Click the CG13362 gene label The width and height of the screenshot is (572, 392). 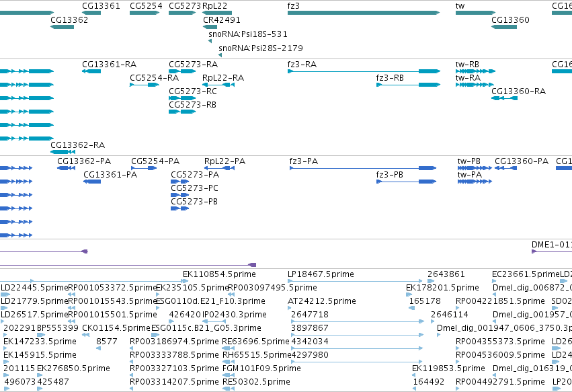click(69, 19)
